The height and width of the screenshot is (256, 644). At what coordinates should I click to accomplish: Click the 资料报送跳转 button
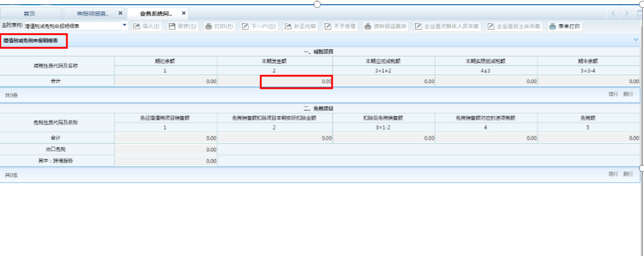(x=386, y=27)
